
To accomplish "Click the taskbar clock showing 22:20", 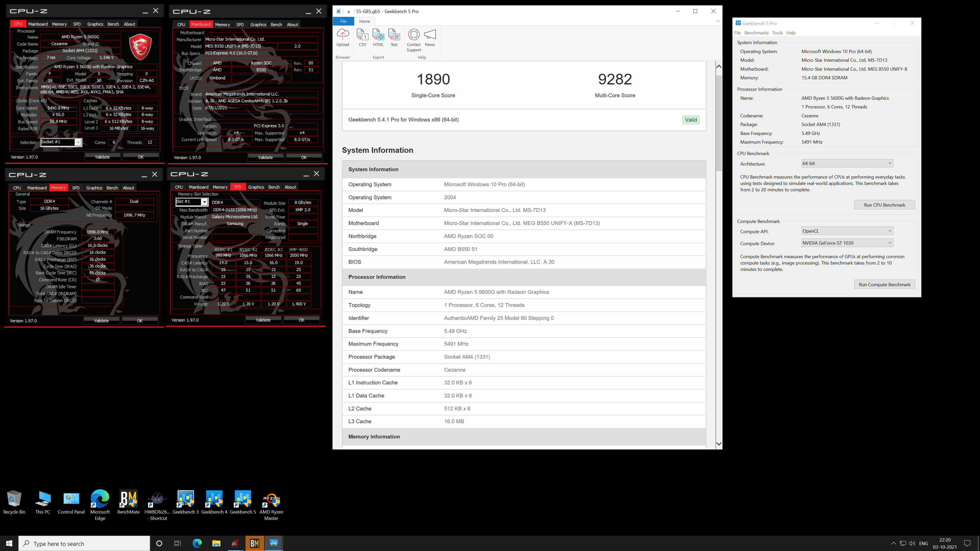I will pos(945,543).
